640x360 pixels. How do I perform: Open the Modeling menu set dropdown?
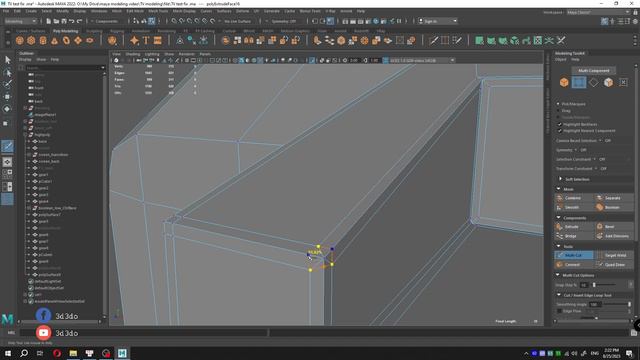click(20, 21)
